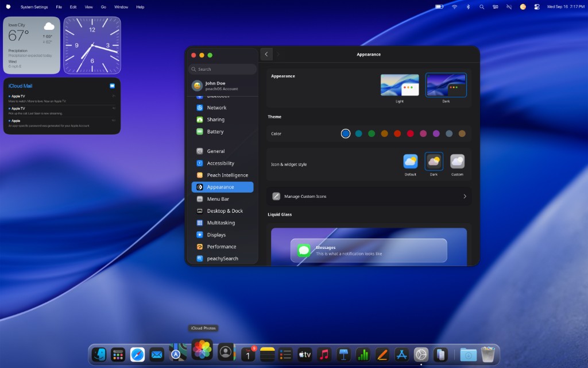Choose the Dark appearance thumbnail
The image size is (588, 368).
[x=446, y=85]
